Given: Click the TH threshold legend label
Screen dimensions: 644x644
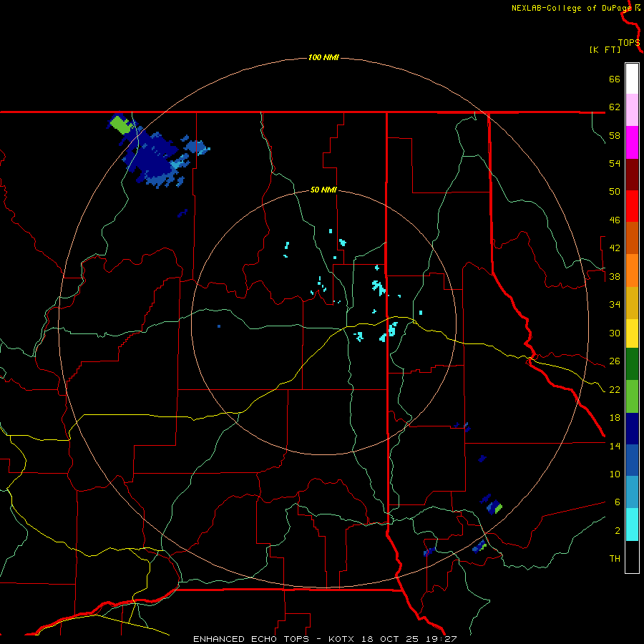Looking at the screenshot, I should coord(615,559).
